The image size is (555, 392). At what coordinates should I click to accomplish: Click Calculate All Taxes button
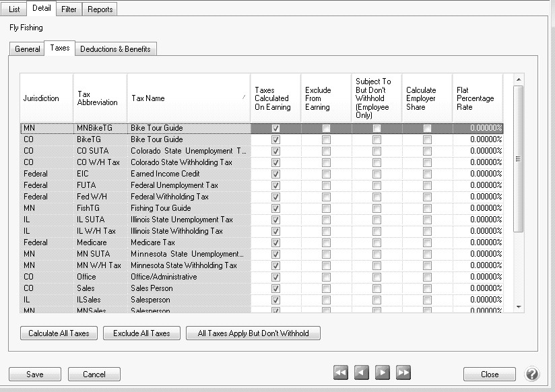point(59,333)
